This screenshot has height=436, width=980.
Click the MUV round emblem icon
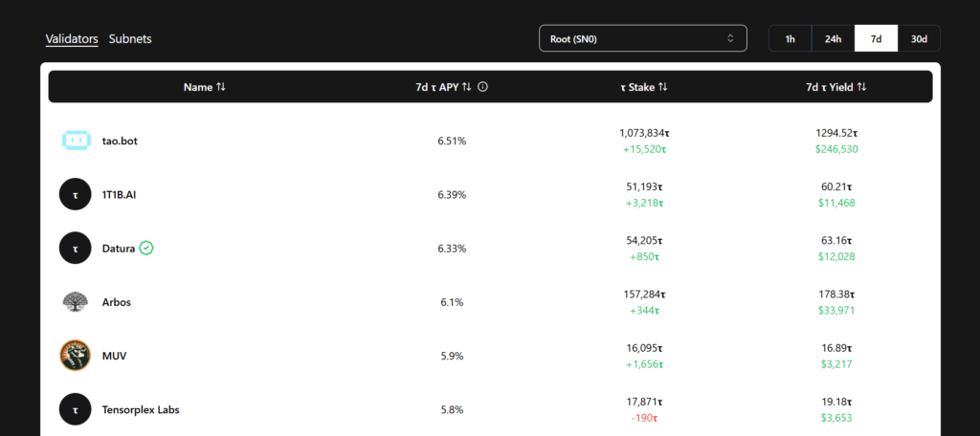[x=76, y=356]
